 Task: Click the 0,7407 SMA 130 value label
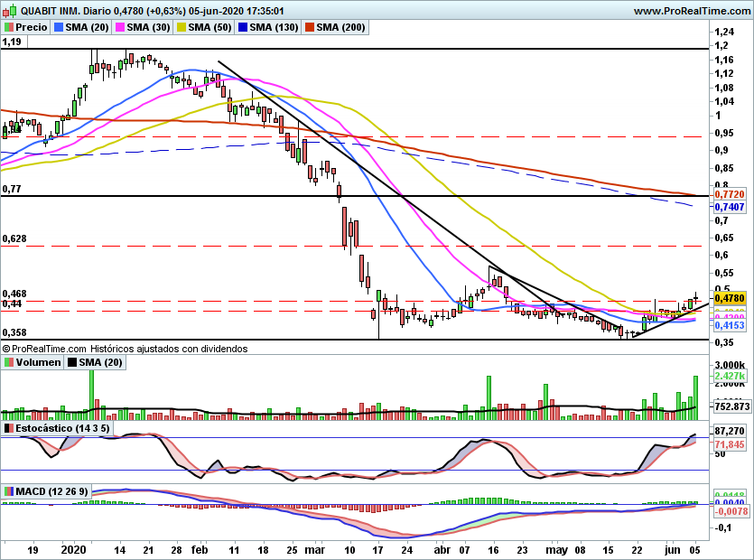[730, 207]
